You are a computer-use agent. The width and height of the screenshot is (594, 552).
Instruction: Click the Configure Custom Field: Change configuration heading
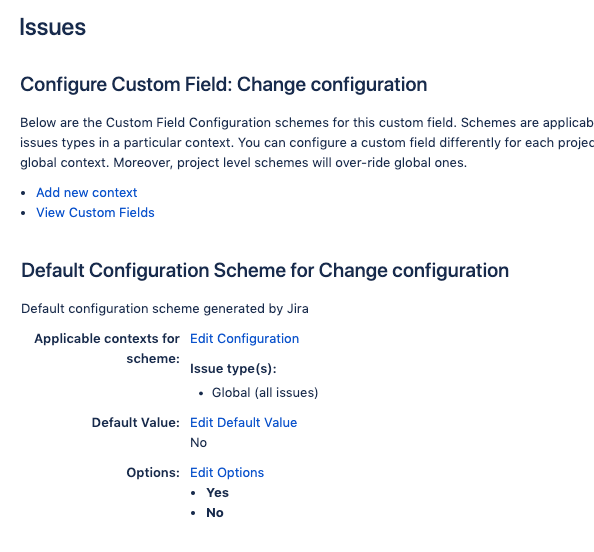224,84
